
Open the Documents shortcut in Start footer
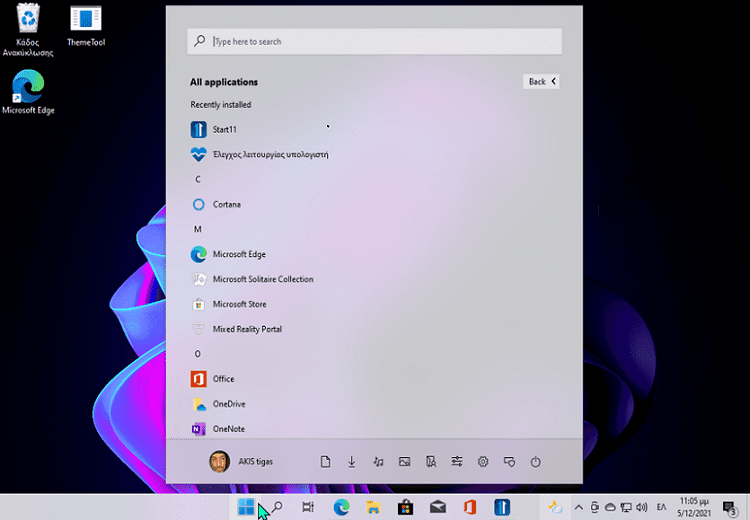click(325, 462)
